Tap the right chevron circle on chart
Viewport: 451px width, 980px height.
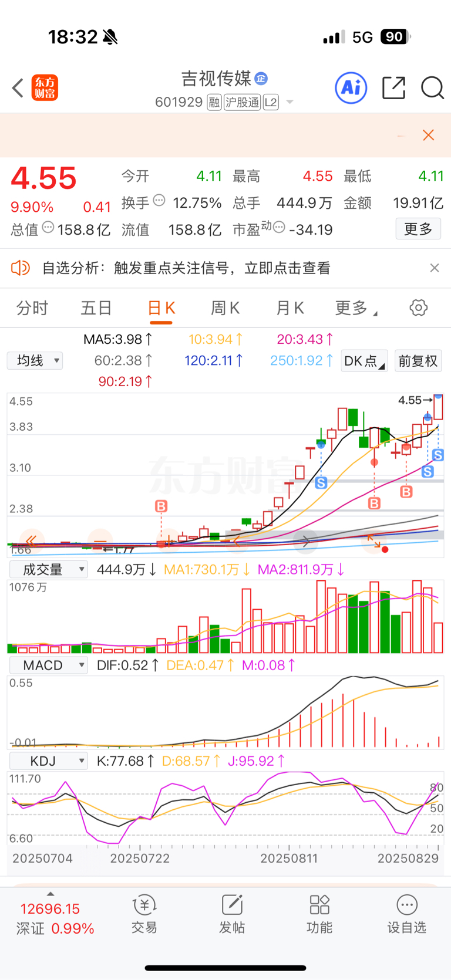pos(305,541)
